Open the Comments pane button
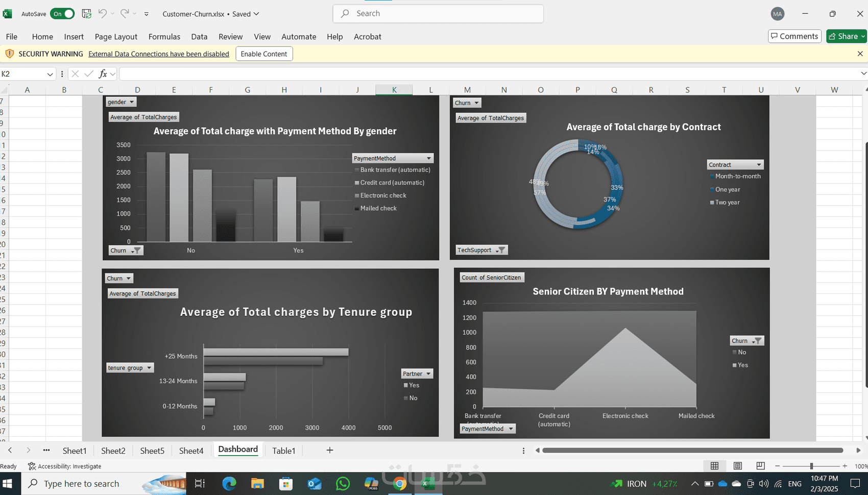Image resolution: width=868 pixels, height=495 pixels. 794,36
